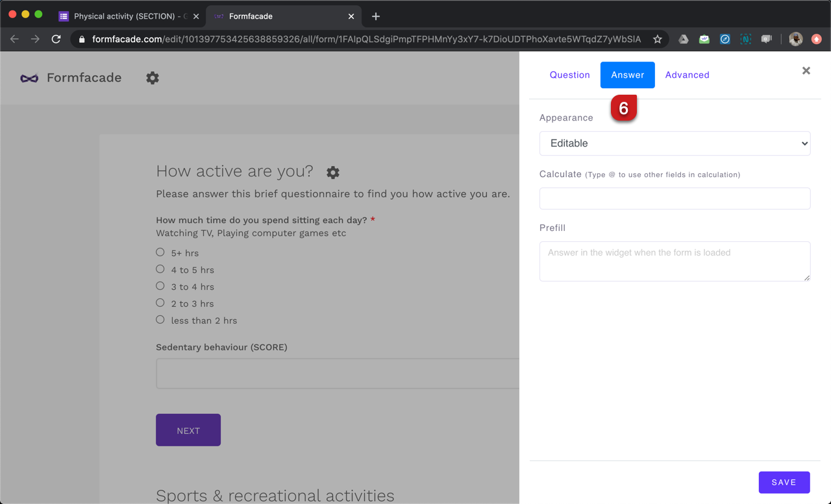Select the "5+ hrs" option
This screenshot has width=831, height=504.
(160, 252)
